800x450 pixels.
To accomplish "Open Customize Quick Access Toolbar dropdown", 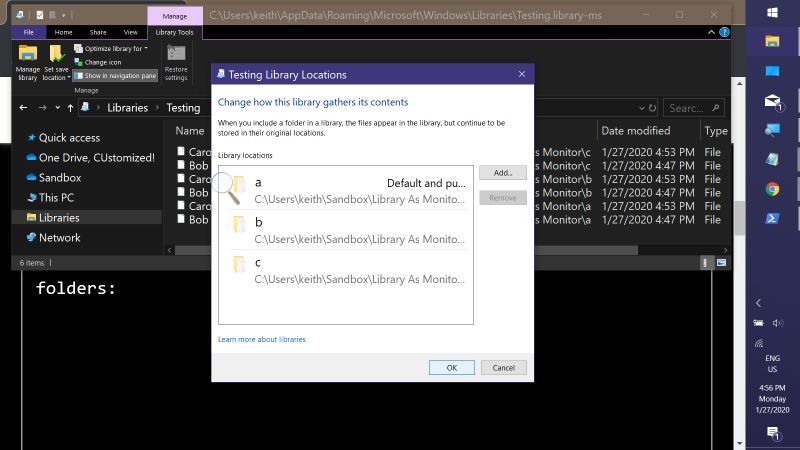I will click(x=63, y=15).
